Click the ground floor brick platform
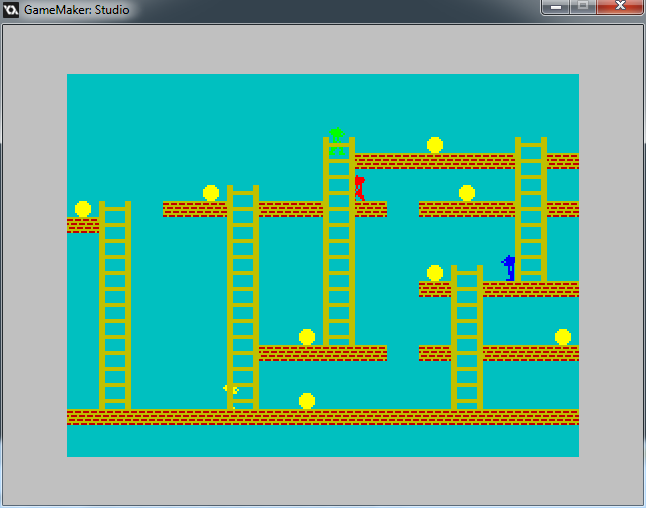This screenshot has width=646, height=508. (323, 417)
